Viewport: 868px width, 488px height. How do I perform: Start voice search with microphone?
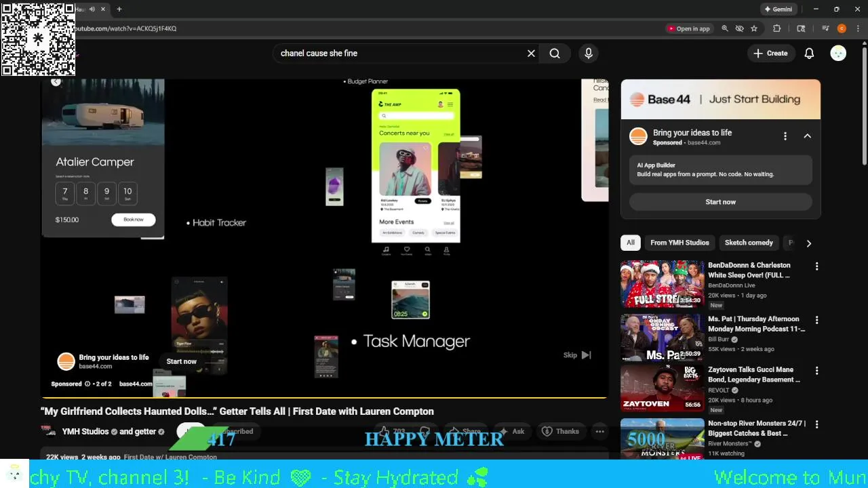point(588,54)
